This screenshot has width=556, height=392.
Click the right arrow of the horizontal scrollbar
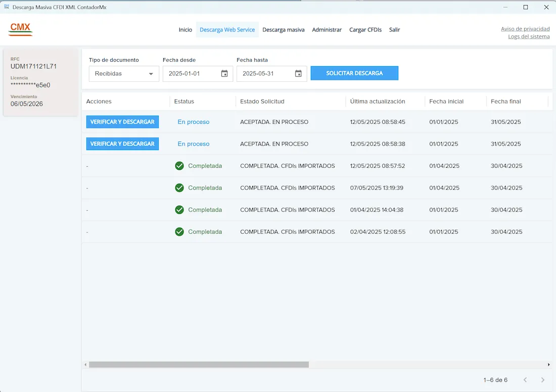(549, 364)
